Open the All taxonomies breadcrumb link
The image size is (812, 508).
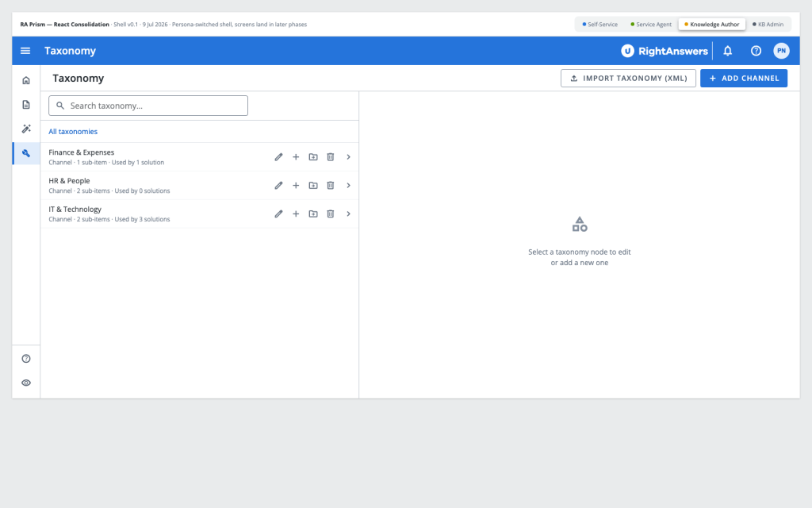(73, 132)
